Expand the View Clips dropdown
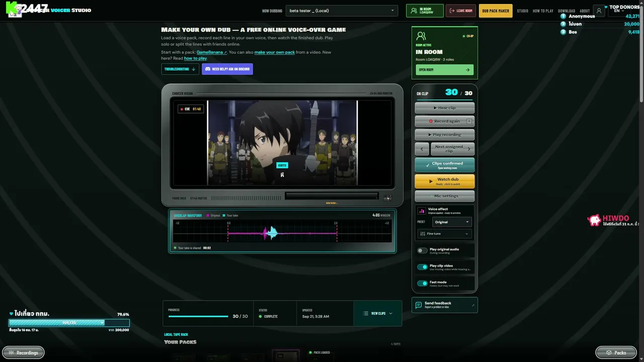 pos(378,313)
